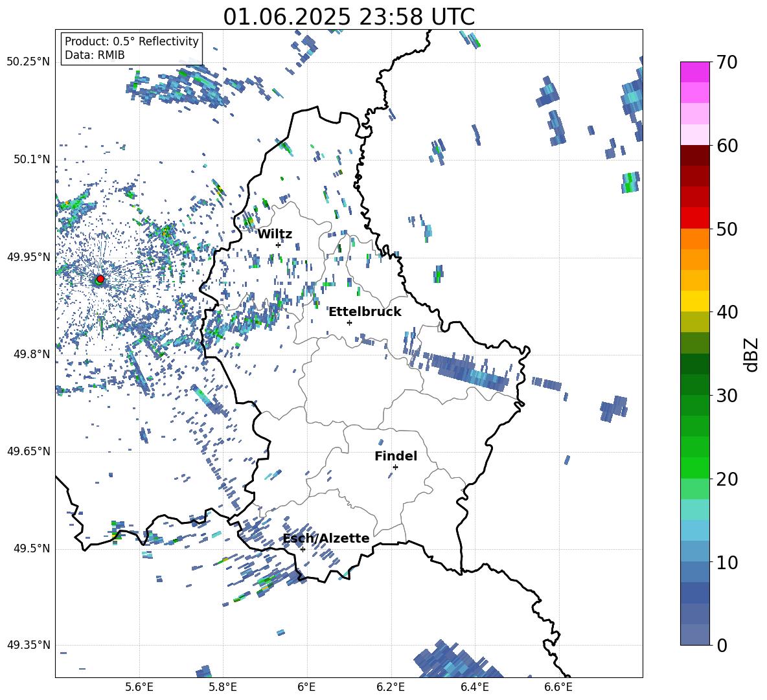The width and height of the screenshot is (767, 700).
Task: Click the colorbar tick label 40
Action: (726, 312)
